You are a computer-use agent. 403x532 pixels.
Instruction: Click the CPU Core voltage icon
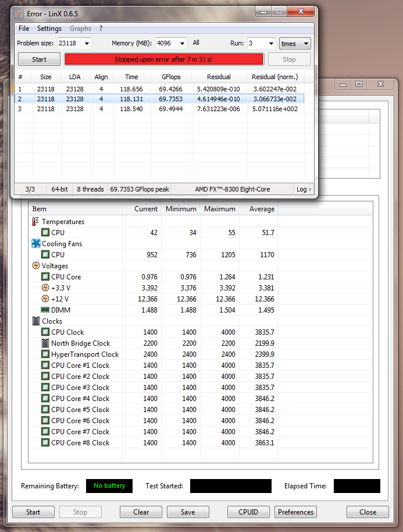click(45, 277)
